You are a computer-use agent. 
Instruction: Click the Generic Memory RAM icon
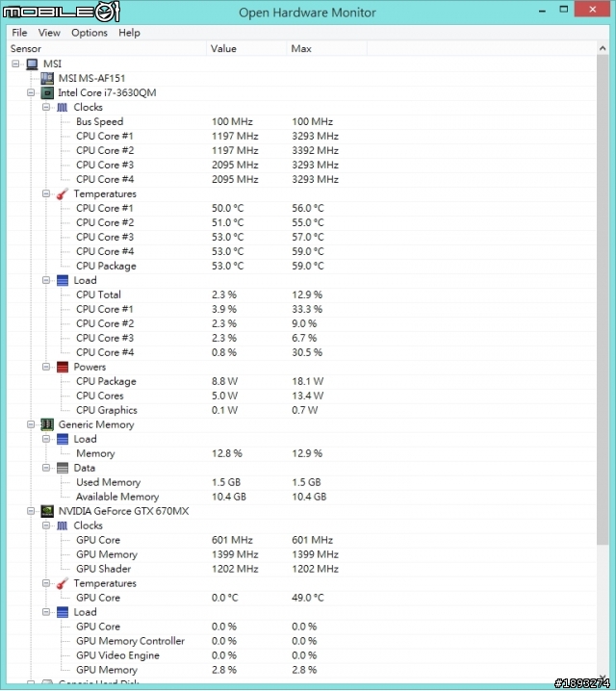tap(47, 424)
